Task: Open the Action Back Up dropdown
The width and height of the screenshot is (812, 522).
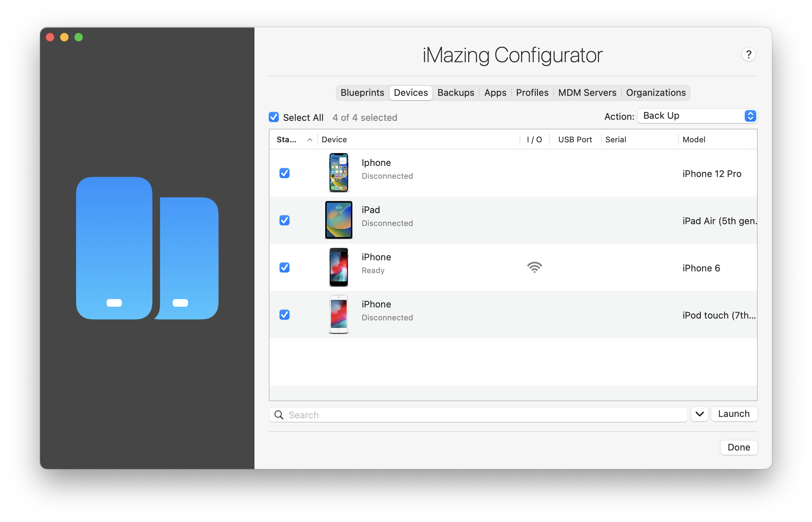Action: 697,116
